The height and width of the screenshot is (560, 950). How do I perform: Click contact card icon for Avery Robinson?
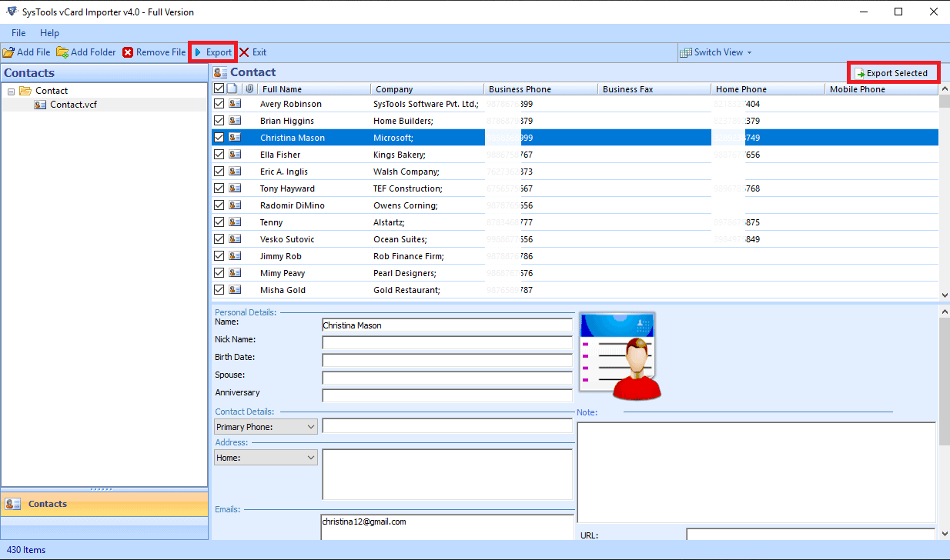(x=235, y=103)
